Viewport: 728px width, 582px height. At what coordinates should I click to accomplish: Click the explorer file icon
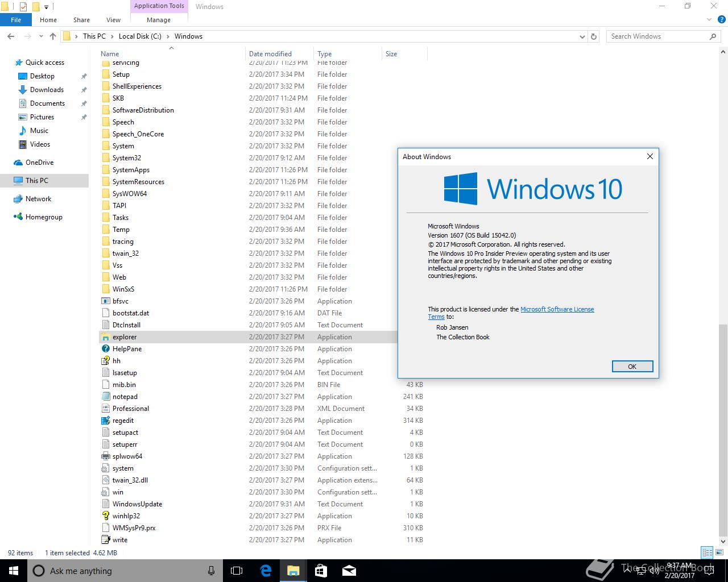point(105,337)
